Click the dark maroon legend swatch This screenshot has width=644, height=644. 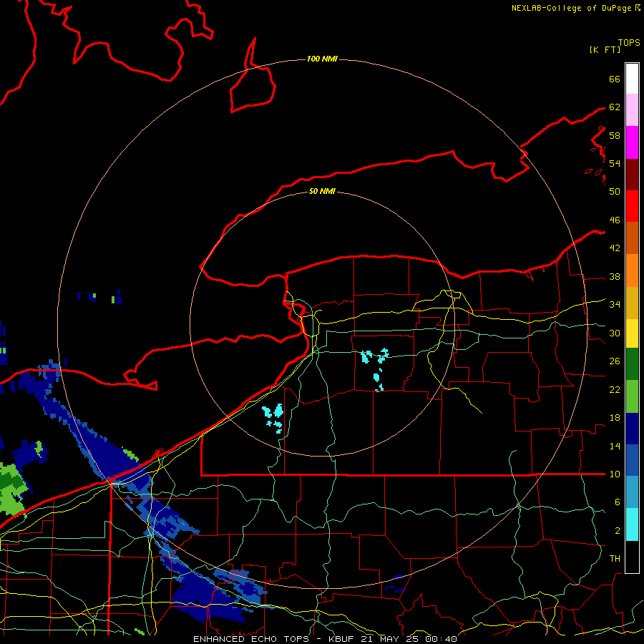[632, 174]
